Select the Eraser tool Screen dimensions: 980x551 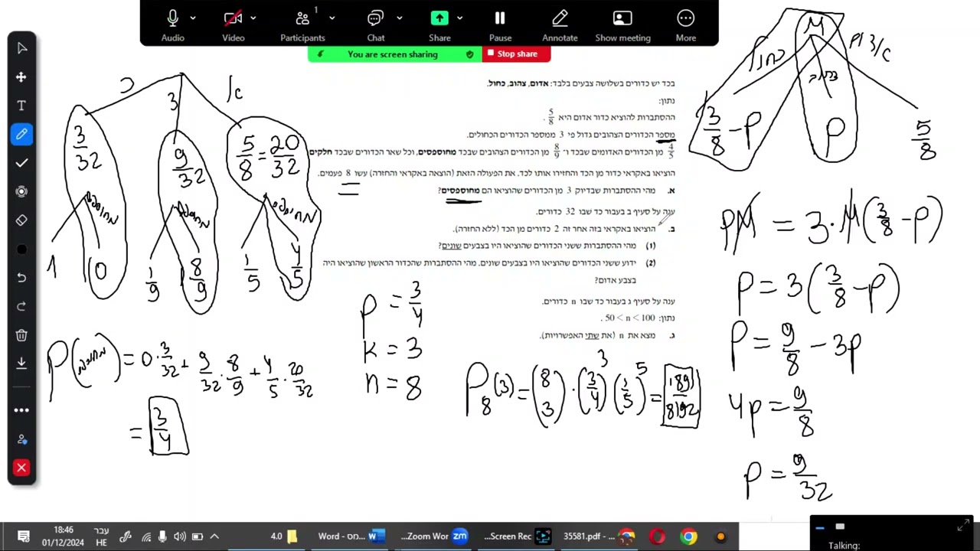21,220
